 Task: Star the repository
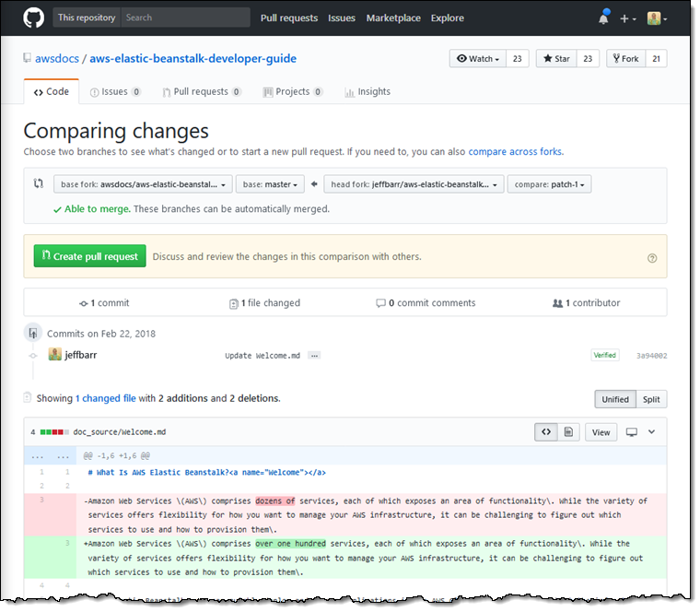coord(556,59)
